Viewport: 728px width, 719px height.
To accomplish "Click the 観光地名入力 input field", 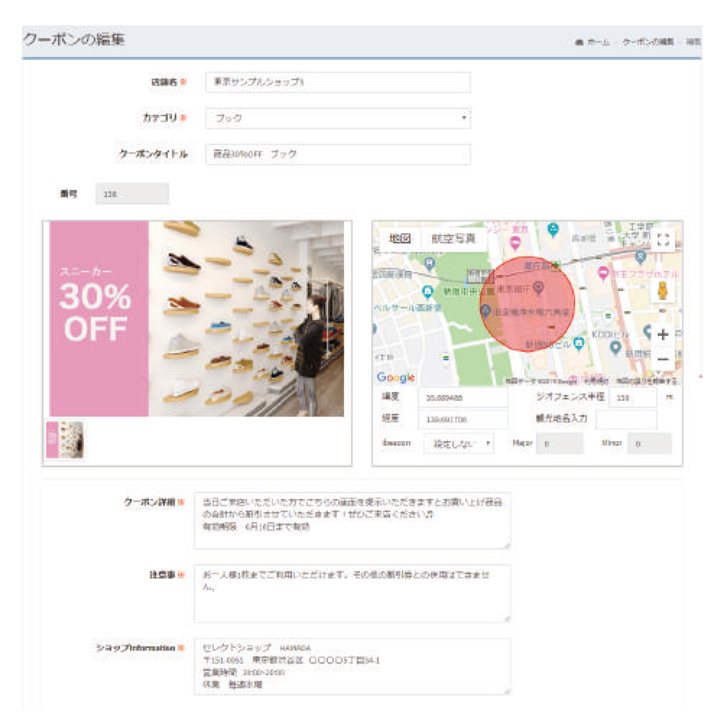I will (626, 419).
